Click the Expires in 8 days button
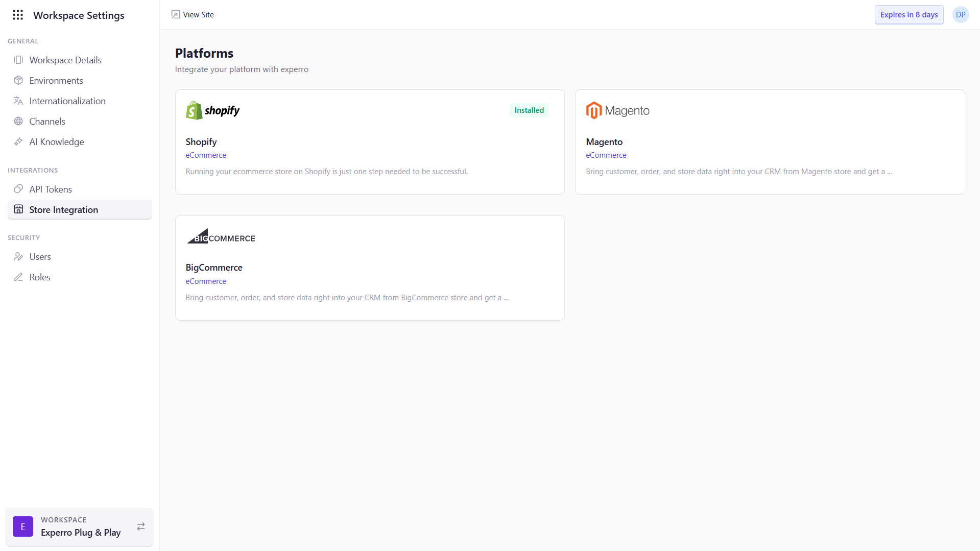Viewport: 980px width, 551px height. (x=909, y=14)
